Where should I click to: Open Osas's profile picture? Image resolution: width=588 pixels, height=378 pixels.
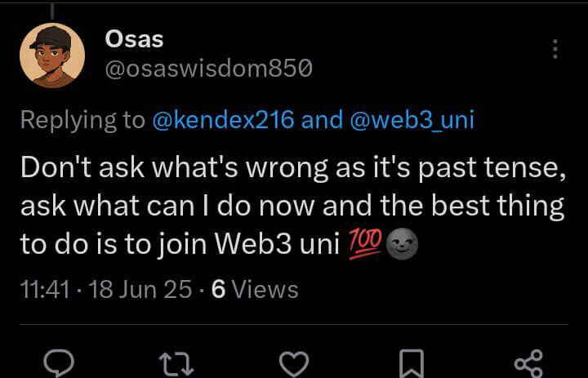tap(52, 54)
